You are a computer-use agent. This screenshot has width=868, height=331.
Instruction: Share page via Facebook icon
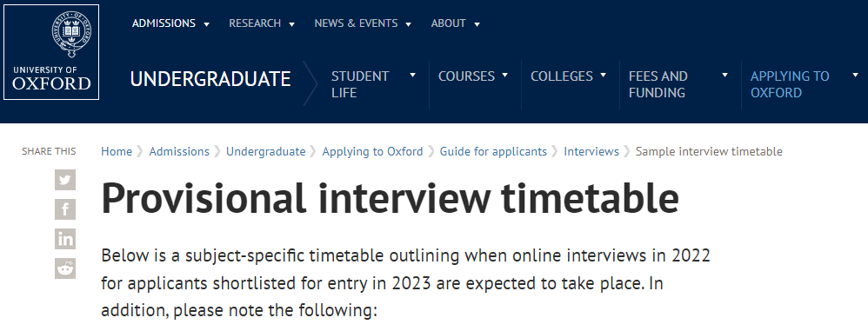pyautogui.click(x=65, y=209)
